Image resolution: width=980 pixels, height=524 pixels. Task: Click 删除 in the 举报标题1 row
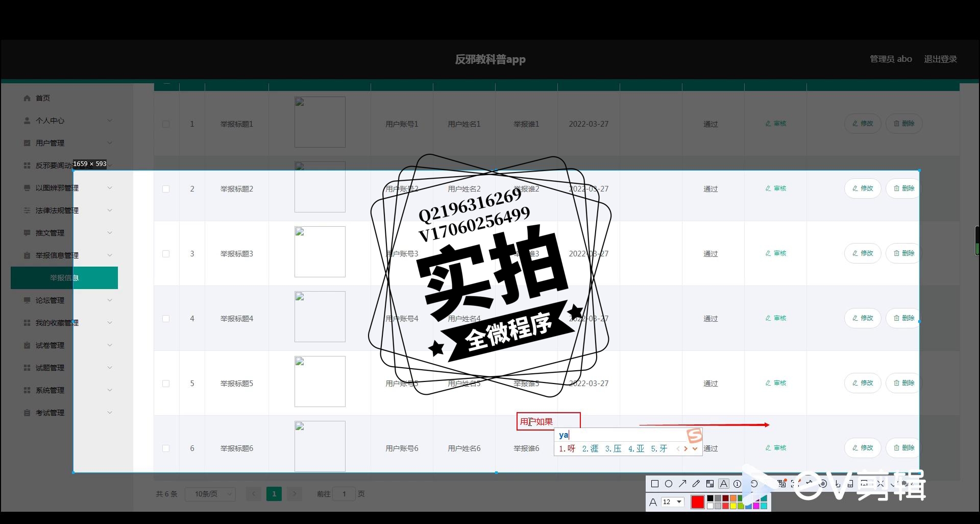(903, 124)
